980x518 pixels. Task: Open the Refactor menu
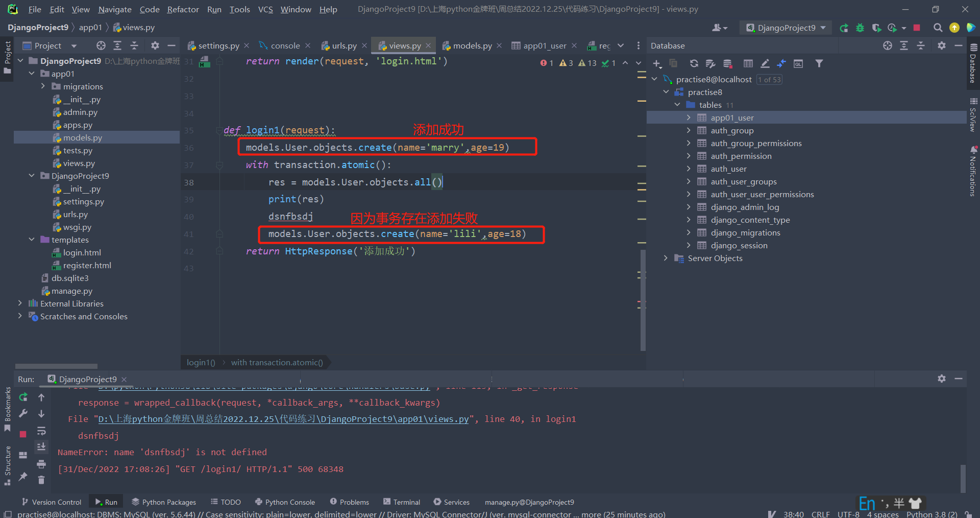point(183,9)
